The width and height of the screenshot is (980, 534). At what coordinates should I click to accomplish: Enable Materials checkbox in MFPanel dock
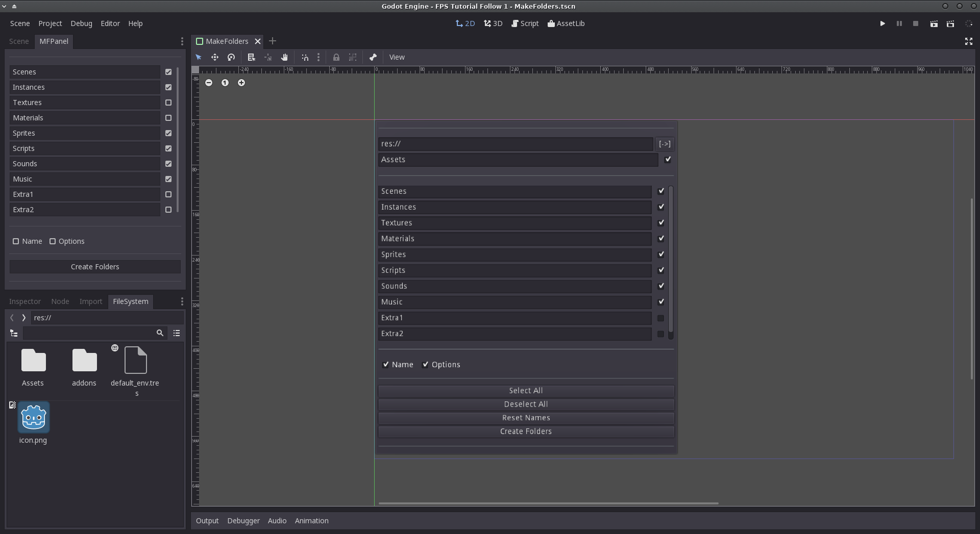coord(168,118)
